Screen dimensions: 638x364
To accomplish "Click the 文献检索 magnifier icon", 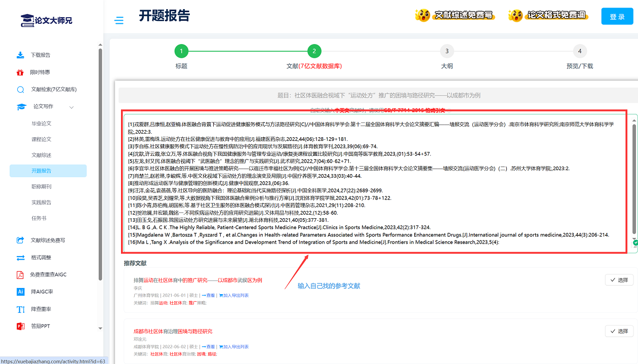I will (x=21, y=90).
